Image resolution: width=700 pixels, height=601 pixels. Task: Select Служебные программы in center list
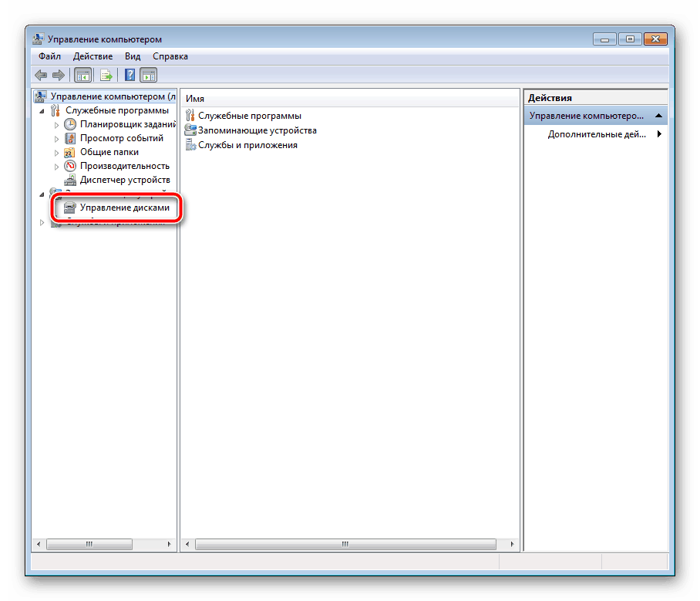pyautogui.click(x=250, y=116)
